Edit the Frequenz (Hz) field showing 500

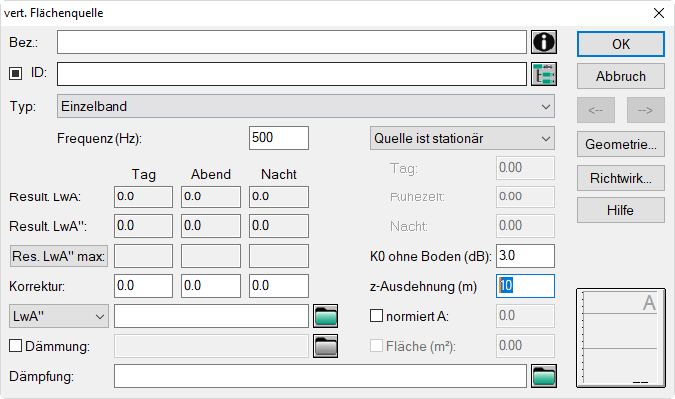click(x=279, y=138)
